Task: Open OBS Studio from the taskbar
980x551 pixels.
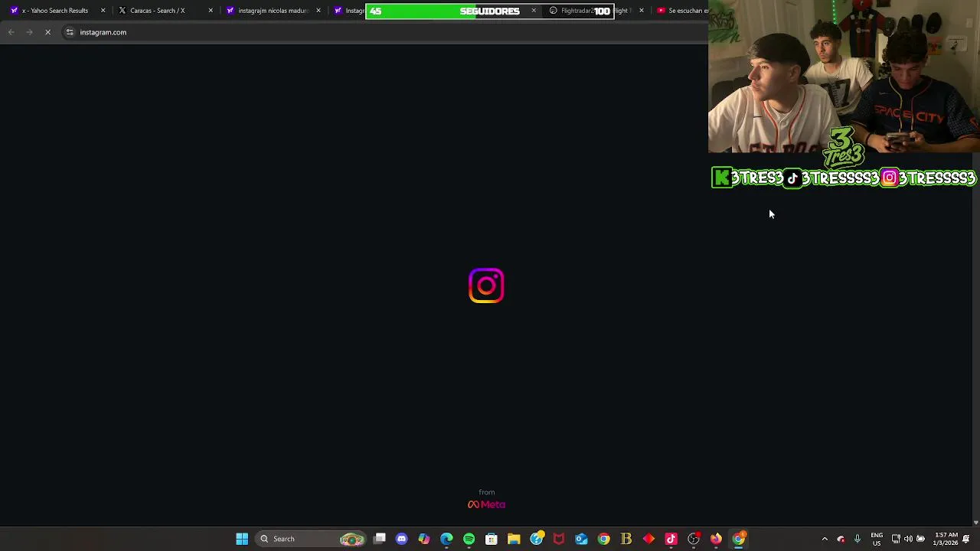Action: coord(694,539)
